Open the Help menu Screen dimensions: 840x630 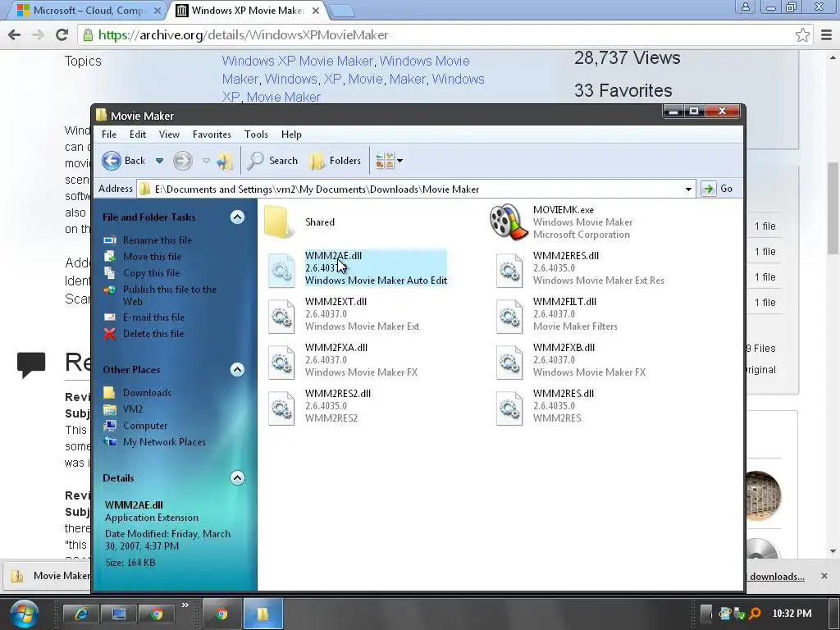pos(291,134)
